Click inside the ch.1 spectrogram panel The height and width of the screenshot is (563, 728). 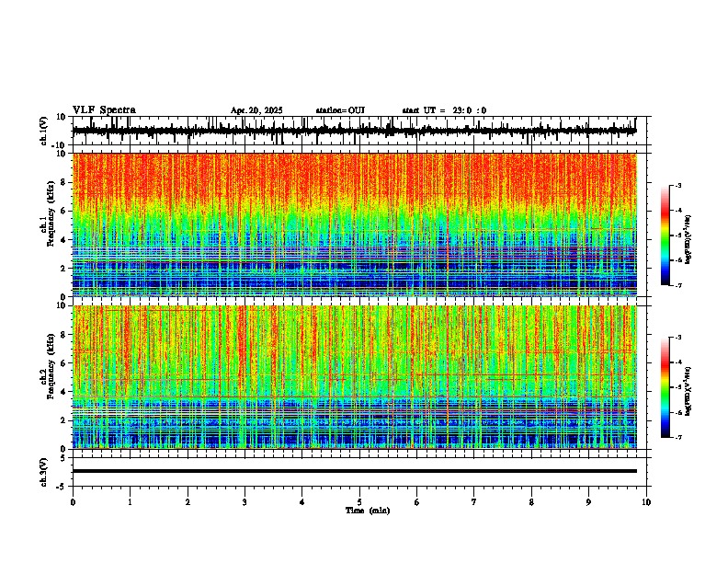354,224
